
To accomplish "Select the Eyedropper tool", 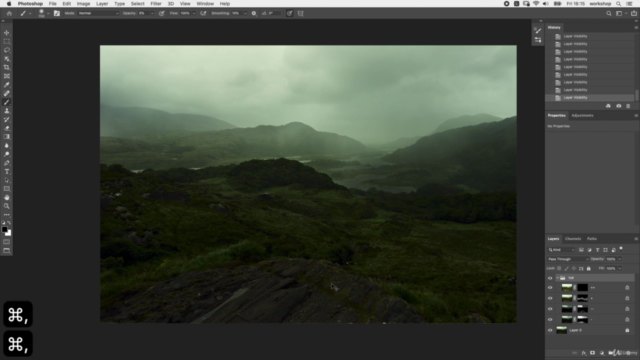I will pos(7,85).
